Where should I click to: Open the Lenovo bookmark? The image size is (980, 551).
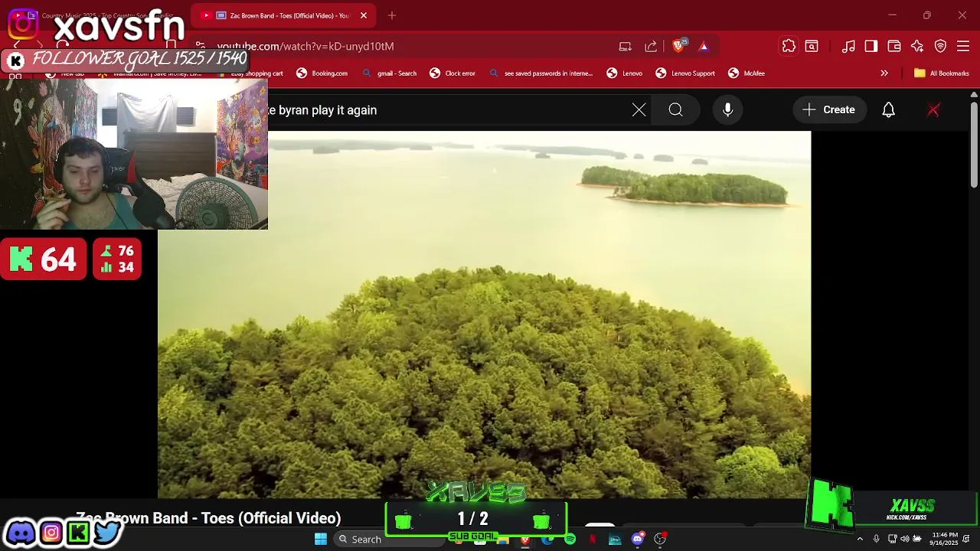(x=625, y=73)
